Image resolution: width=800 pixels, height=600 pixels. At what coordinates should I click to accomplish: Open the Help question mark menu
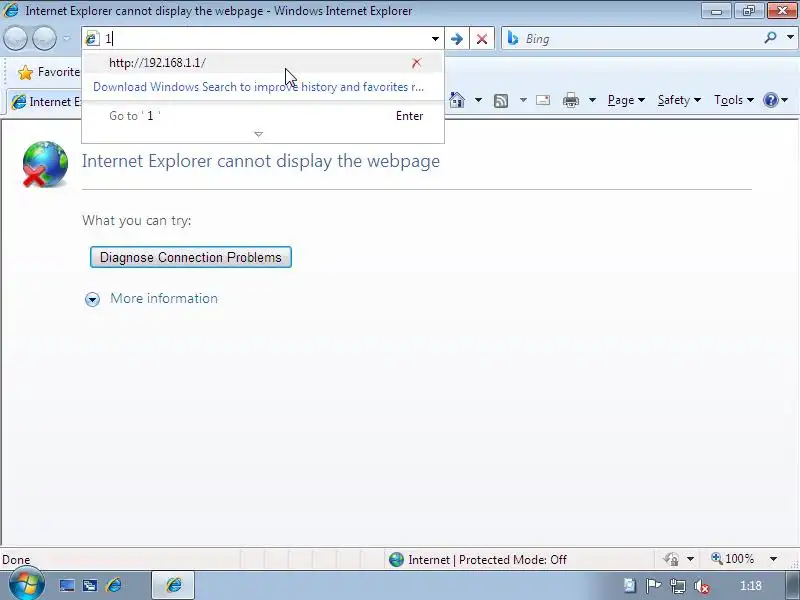tap(775, 100)
